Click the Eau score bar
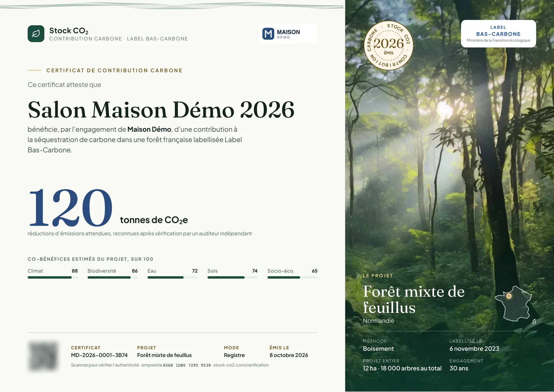 (173, 277)
